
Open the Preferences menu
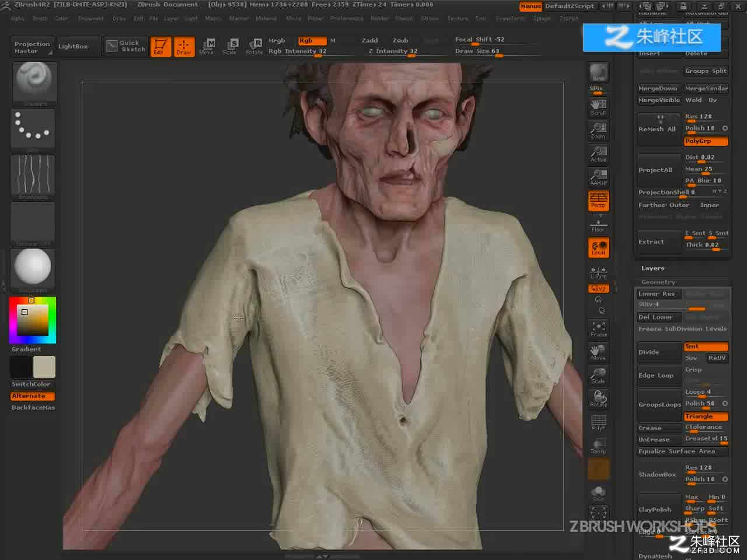[347, 19]
